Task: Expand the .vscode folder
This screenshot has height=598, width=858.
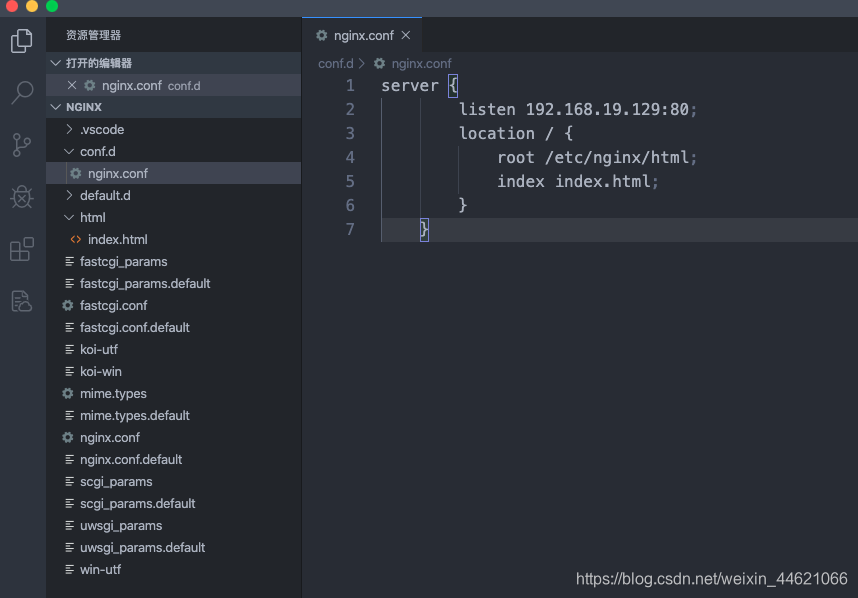Action: click(69, 129)
